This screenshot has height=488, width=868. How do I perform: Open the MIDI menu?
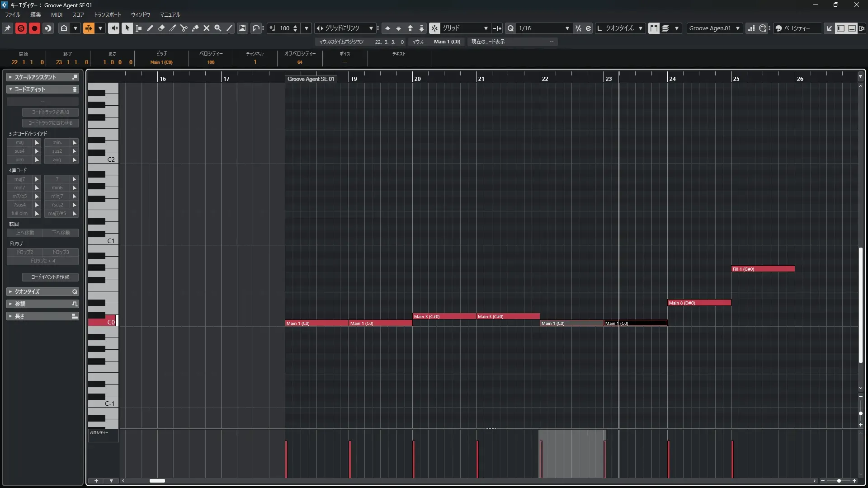point(57,14)
